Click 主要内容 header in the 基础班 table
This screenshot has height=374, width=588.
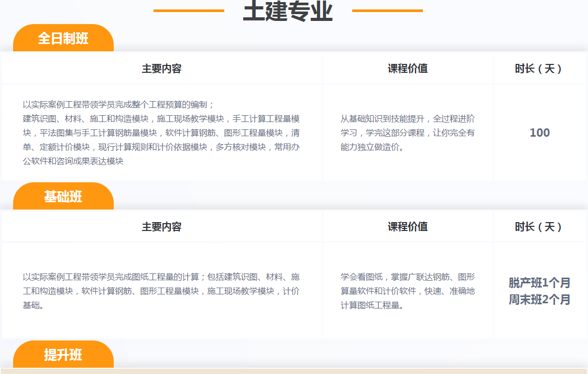click(x=161, y=227)
